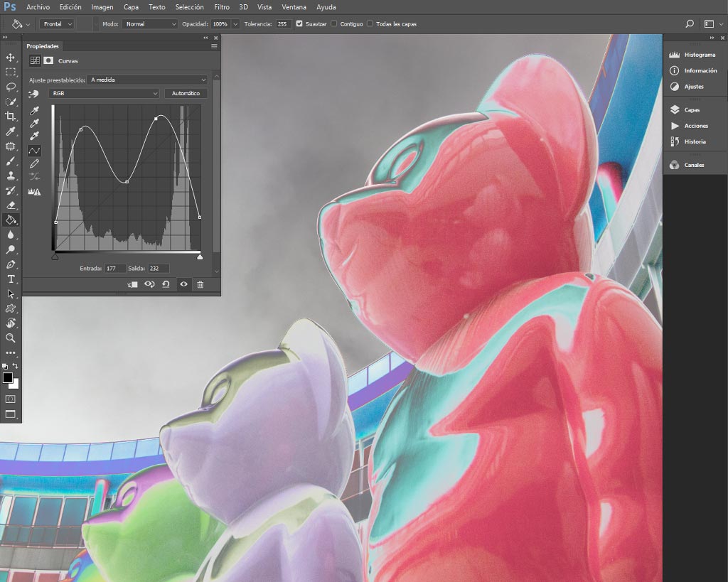Select the Lasso tool

10,87
